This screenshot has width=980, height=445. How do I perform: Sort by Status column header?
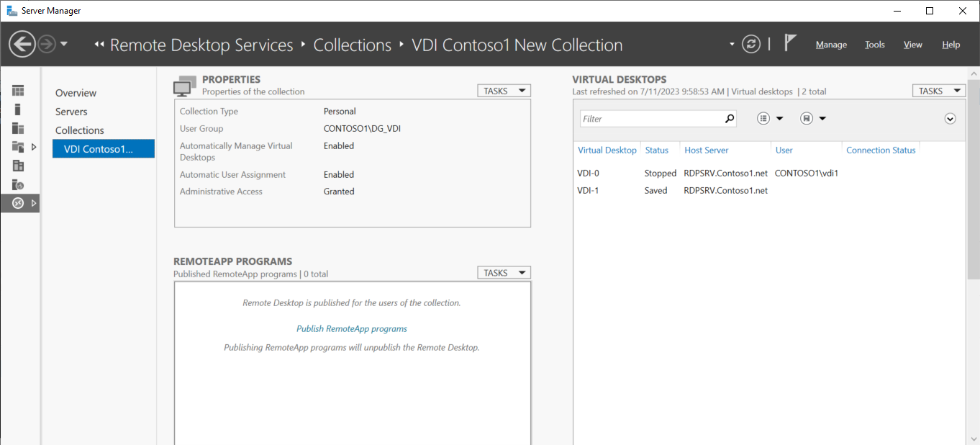pos(657,150)
